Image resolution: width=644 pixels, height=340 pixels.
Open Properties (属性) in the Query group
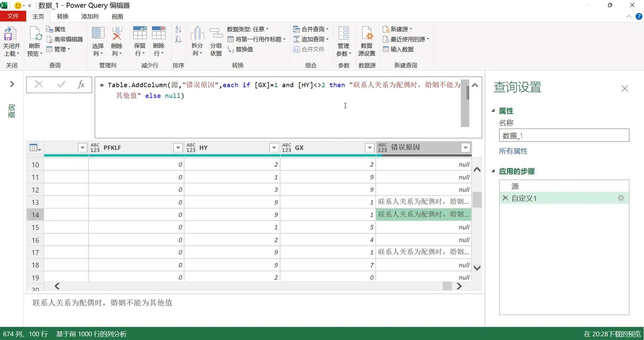click(56, 29)
